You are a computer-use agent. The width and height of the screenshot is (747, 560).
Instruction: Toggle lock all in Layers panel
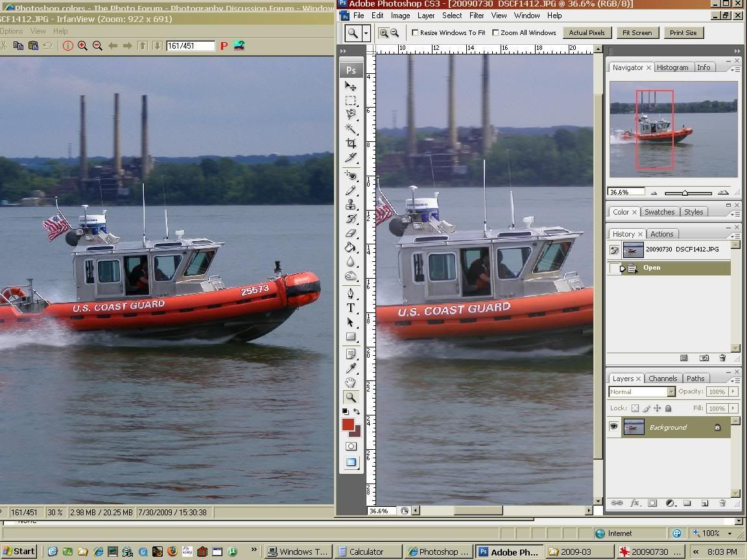(x=669, y=408)
